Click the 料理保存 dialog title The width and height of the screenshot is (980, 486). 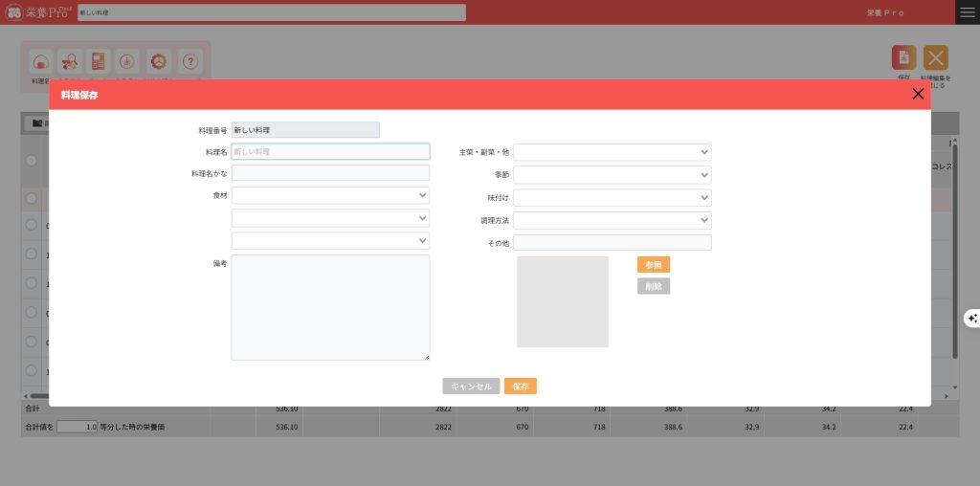[79, 95]
